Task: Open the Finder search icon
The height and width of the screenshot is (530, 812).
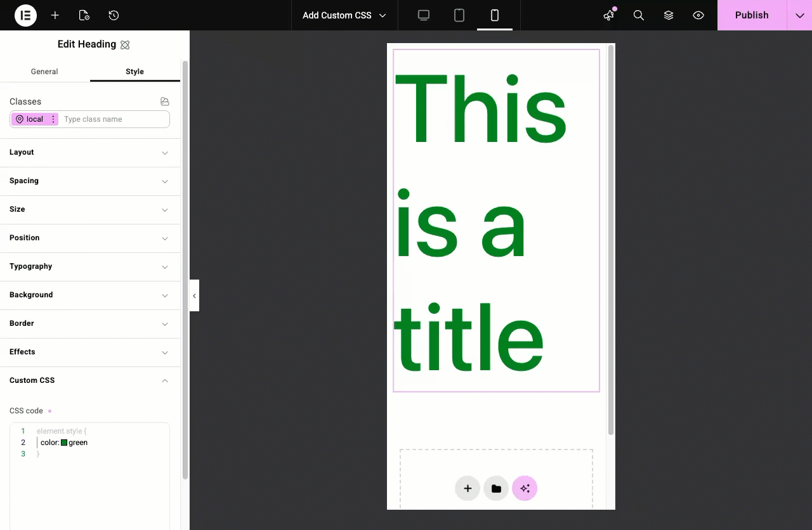Action: click(639, 15)
